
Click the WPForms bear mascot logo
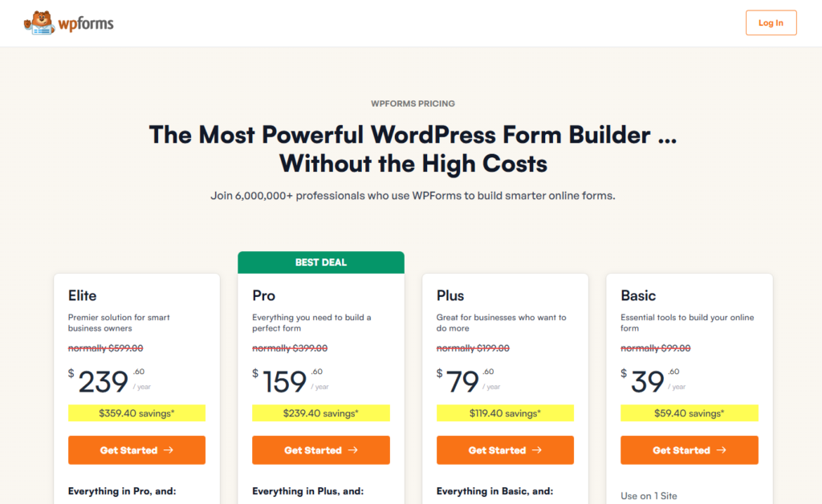pyautogui.click(x=39, y=22)
